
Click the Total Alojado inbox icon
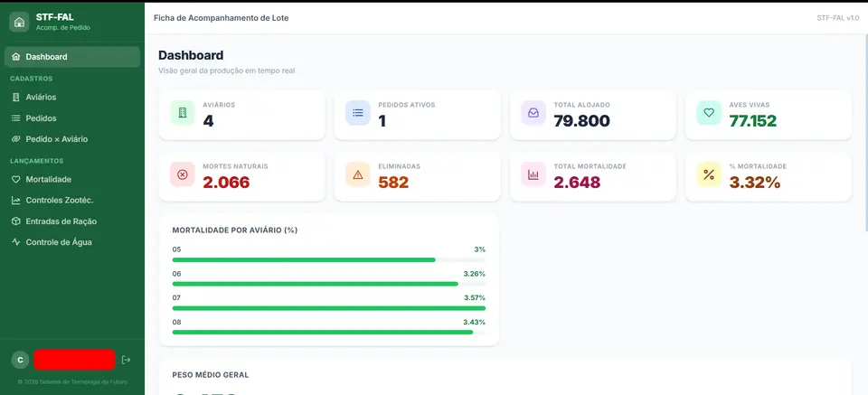coord(533,113)
